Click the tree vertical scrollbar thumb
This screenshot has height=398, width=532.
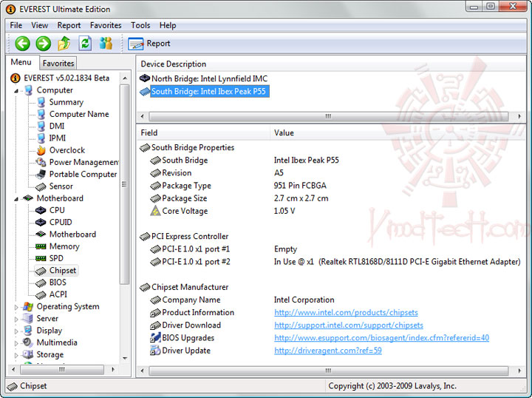[x=125, y=184]
